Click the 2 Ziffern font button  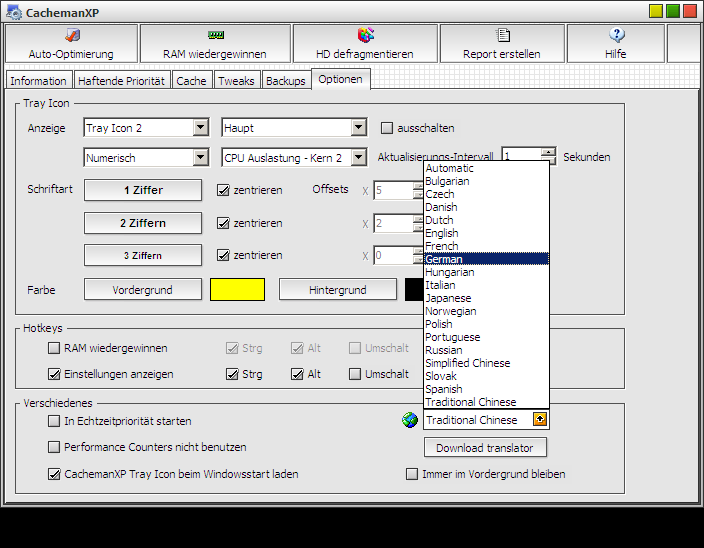pos(143,223)
